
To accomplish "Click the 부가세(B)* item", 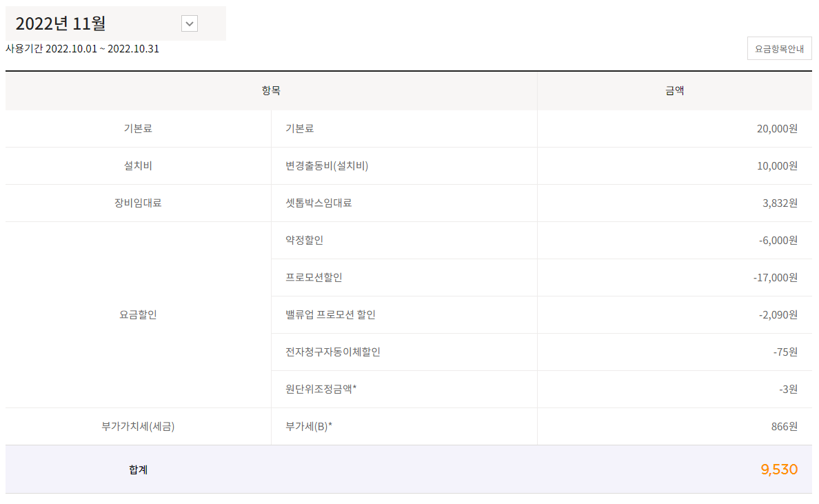I will pyautogui.click(x=309, y=427).
